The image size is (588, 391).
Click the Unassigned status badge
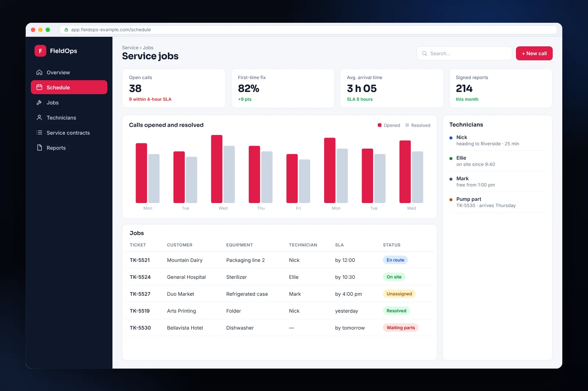[399, 294]
